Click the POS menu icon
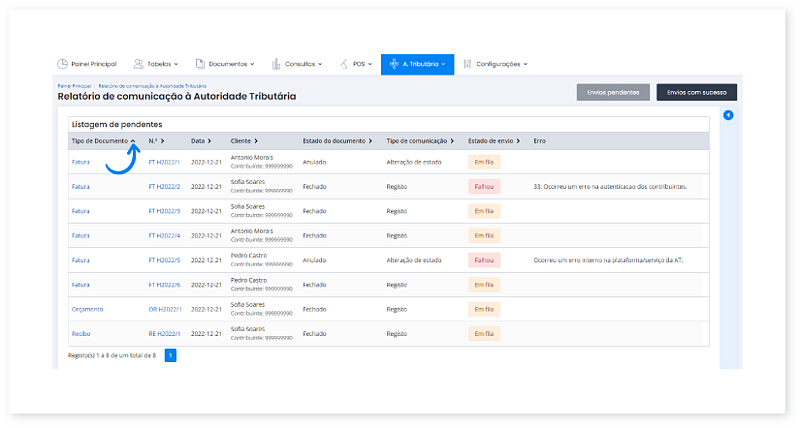Image resolution: width=800 pixels, height=428 pixels. click(x=345, y=64)
